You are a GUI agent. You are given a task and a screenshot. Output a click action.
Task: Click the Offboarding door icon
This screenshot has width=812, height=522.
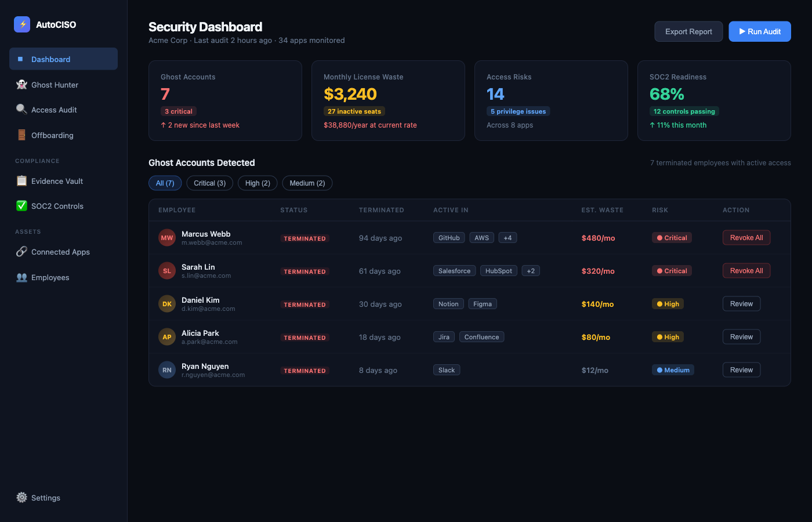[x=21, y=135]
